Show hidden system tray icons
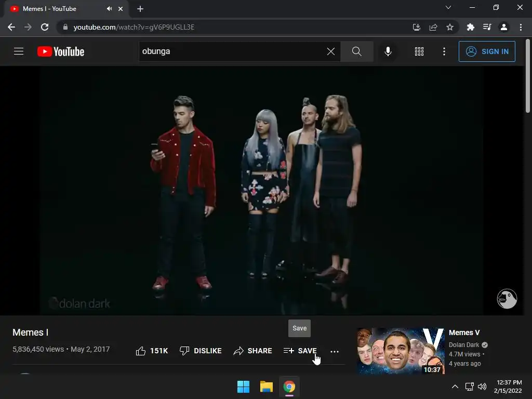The width and height of the screenshot is (532, 399). point(455,387)
